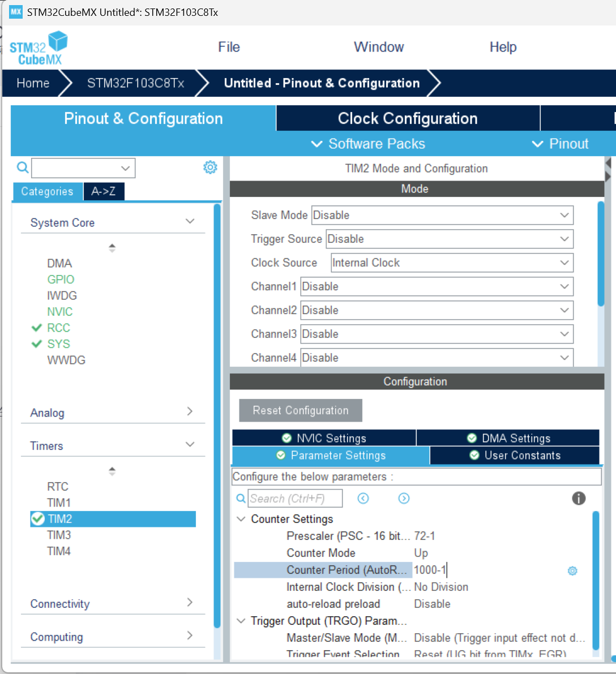Expand the Software Packs menu
The image size is (616, 674).
[x=368, y=144]
